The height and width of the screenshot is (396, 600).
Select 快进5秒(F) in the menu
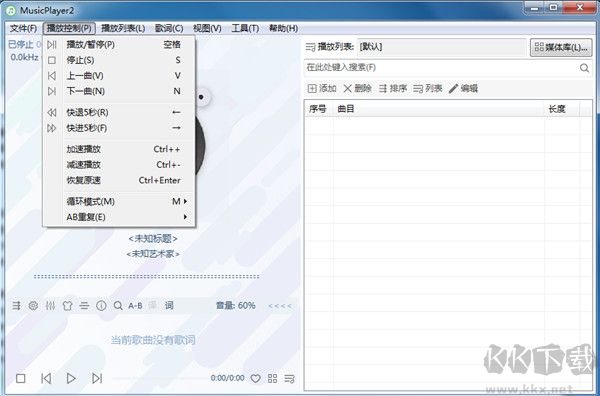(119, 128)
